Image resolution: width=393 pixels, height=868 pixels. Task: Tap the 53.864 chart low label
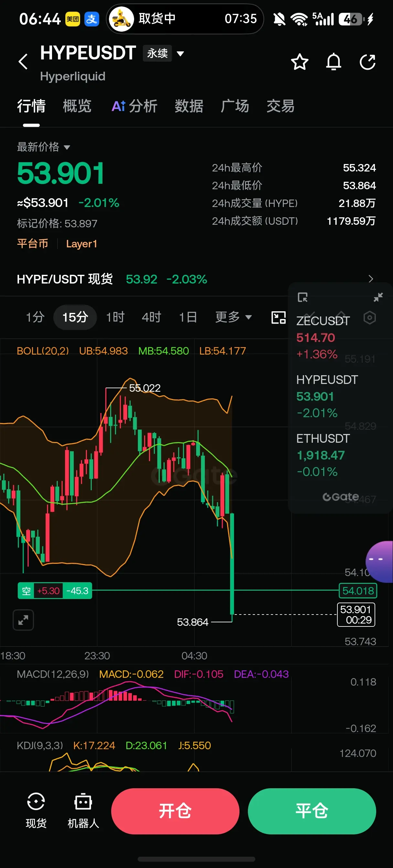click(193, 622)
